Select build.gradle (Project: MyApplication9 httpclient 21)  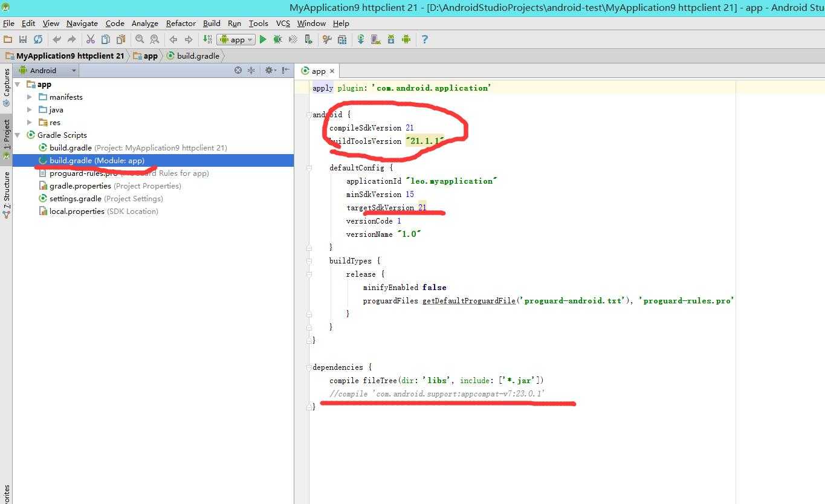(132, 147)
